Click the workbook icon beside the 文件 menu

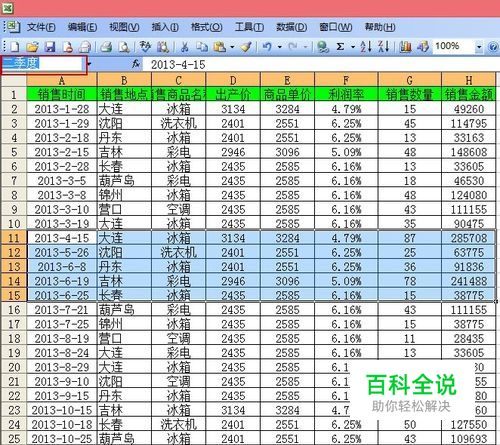point(13,27)
